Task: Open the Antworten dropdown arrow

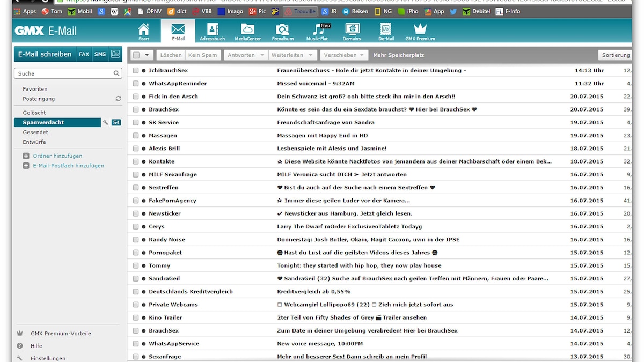Action: coord(262,55)
